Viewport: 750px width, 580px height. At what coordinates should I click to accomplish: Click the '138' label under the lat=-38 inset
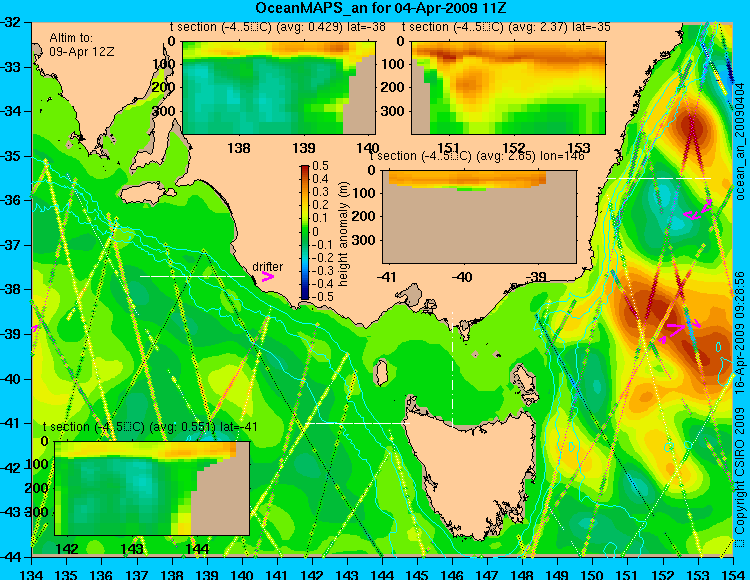click(239, 148)
